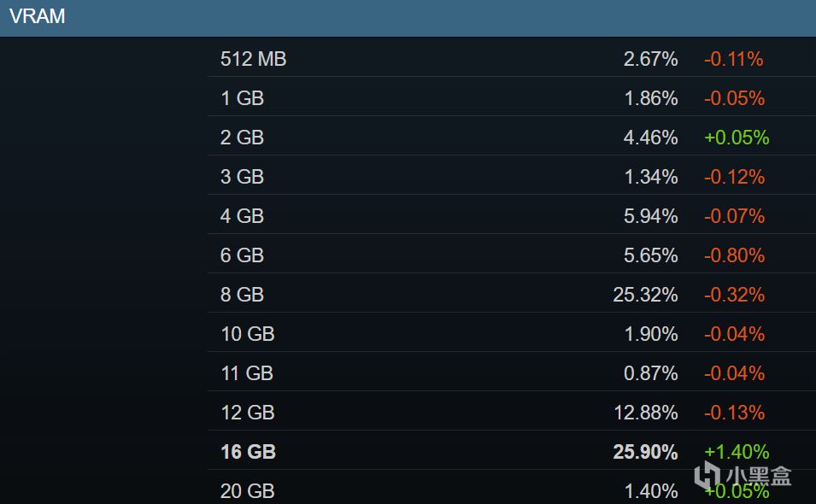The width and height of the screenshot is (816, 504).
Task: Select the 20 GB row label
Action: point(247,490)
